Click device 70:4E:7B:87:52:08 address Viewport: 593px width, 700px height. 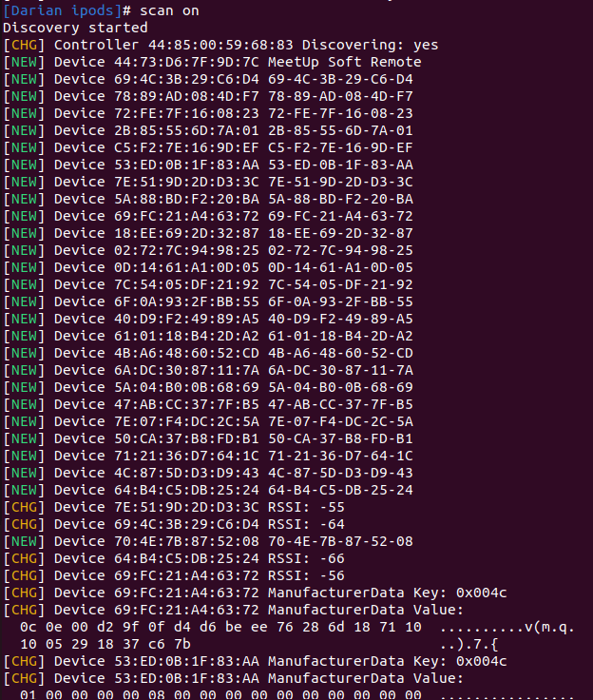pyautogui.click(x=186, y=541)
